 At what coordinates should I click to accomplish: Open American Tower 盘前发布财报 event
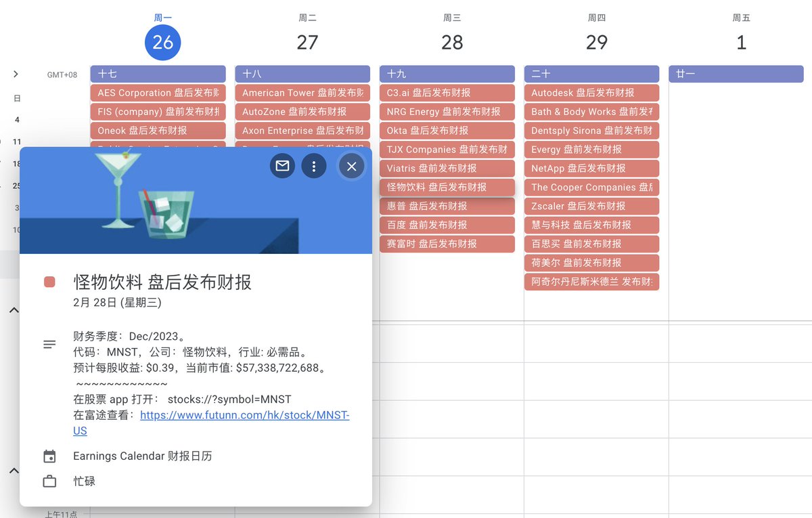[302, 93]
